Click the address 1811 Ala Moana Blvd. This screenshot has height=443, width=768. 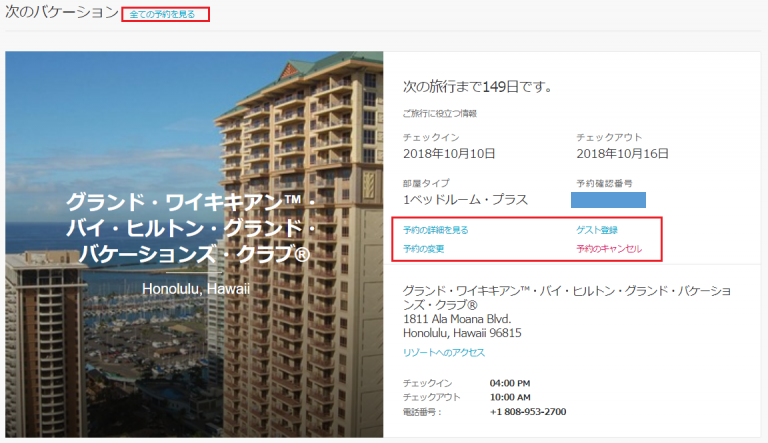(x=457, y=319)
